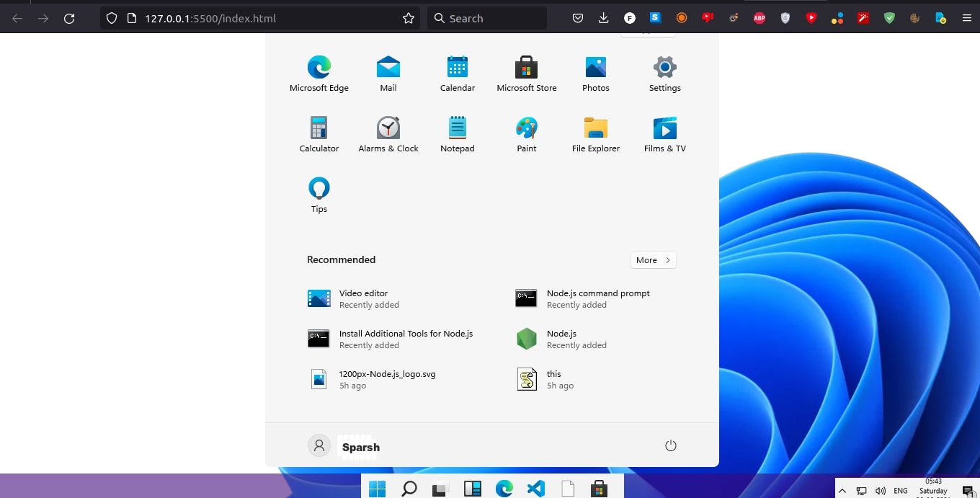This screenshot has height=498, width=980.
Task: Open the Paint app
Action: (527, 134)
